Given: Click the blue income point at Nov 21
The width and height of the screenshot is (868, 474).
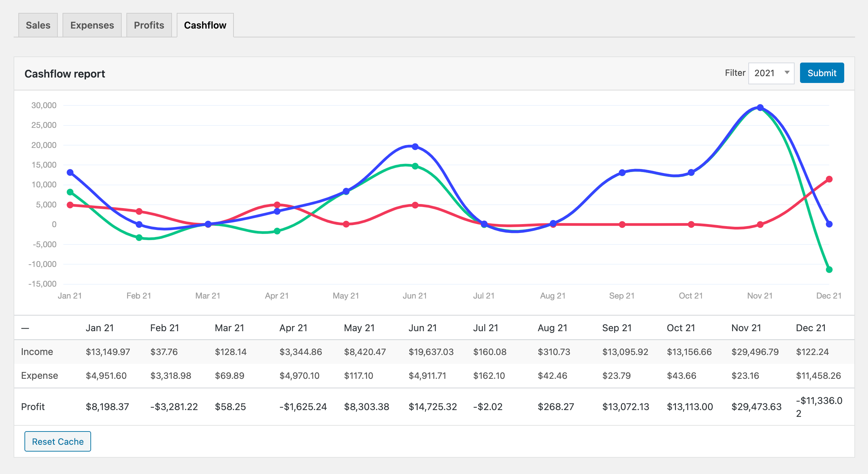Looking at the screenshot, I should (x=760, y=107).
